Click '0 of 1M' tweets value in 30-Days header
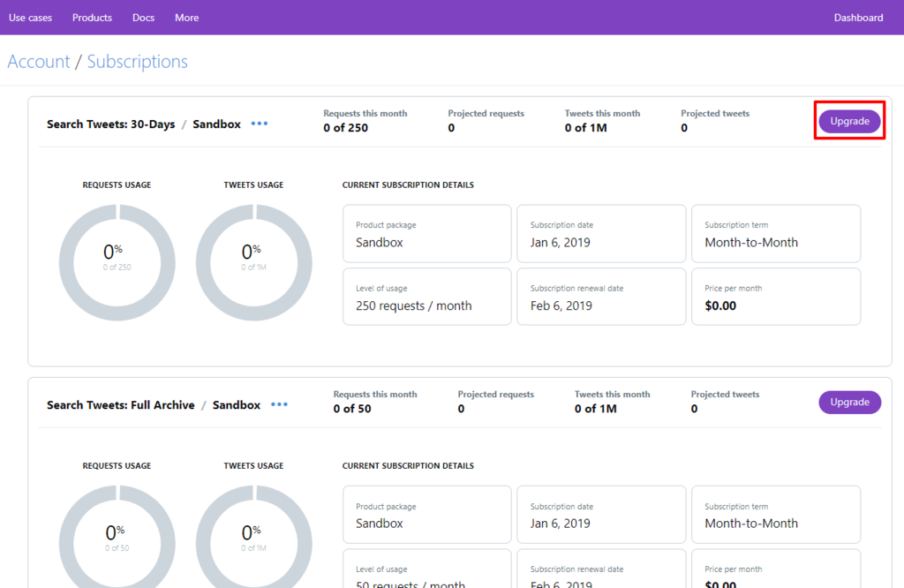904x588 pixels. [x=586, y=128]
